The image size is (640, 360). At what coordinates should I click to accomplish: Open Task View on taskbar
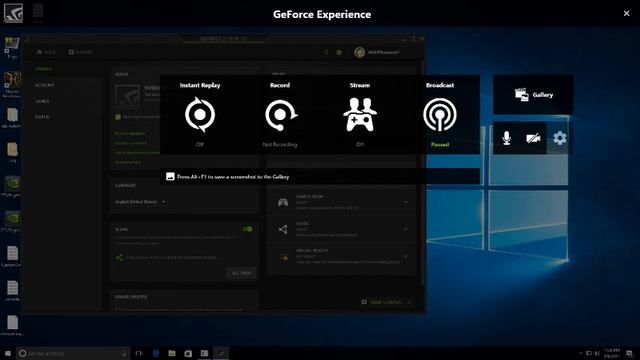(139, 353)
